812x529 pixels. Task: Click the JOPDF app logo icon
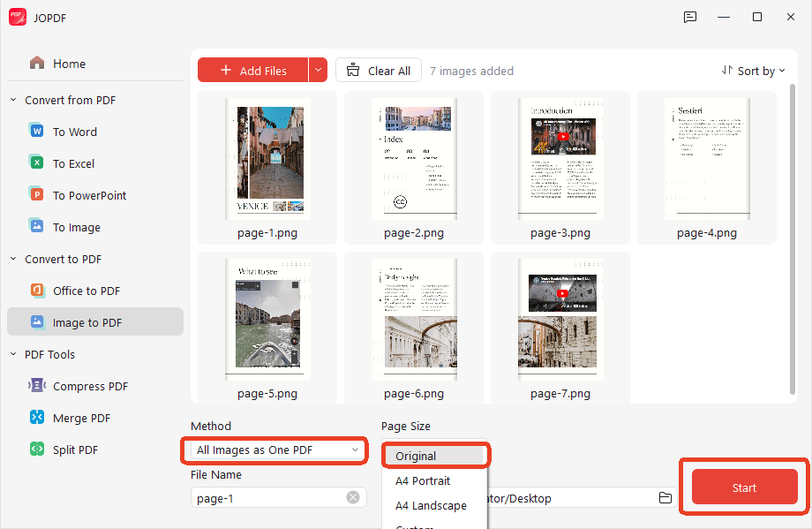pyautogui.click(x=18, y=17)
